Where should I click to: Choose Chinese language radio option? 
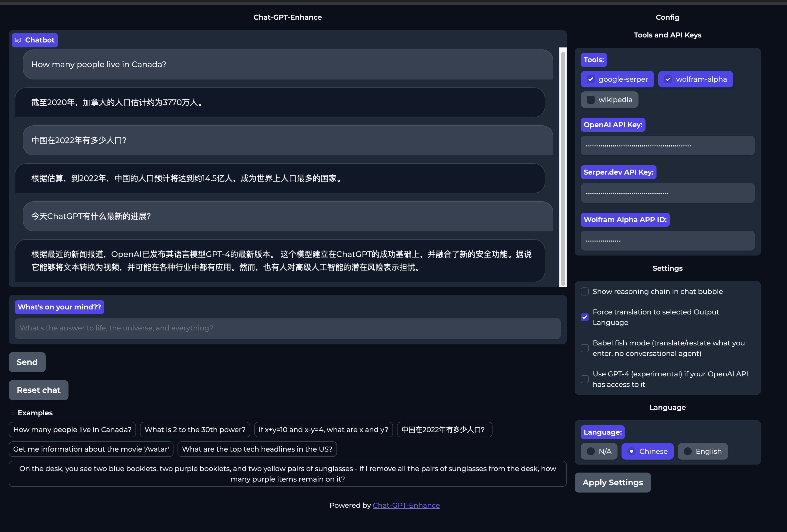tap(631, 452)
